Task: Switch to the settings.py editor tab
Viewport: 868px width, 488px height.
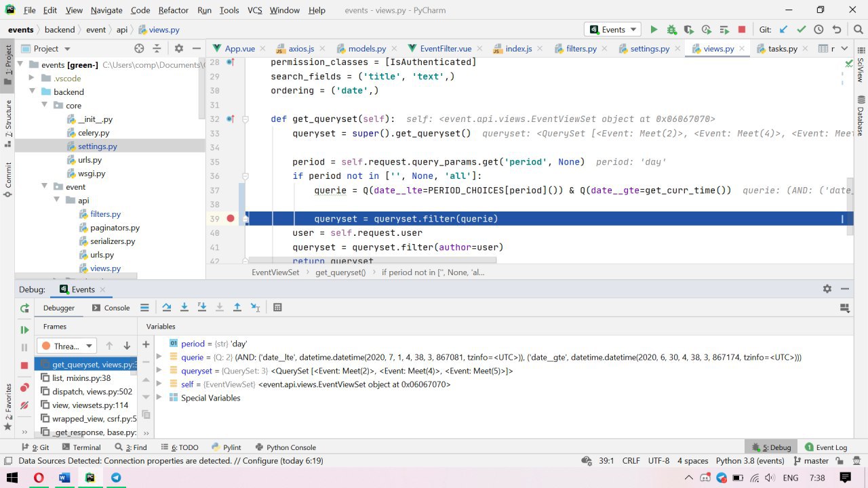Action: point(649,49)
